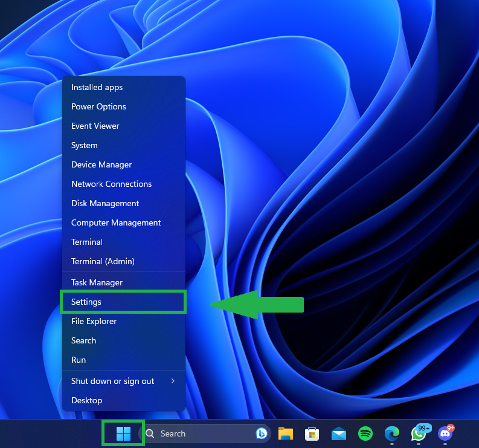Viewport: 479px width, 448px height.
Task: Open Run from the context menu
Action: point(79,360)
